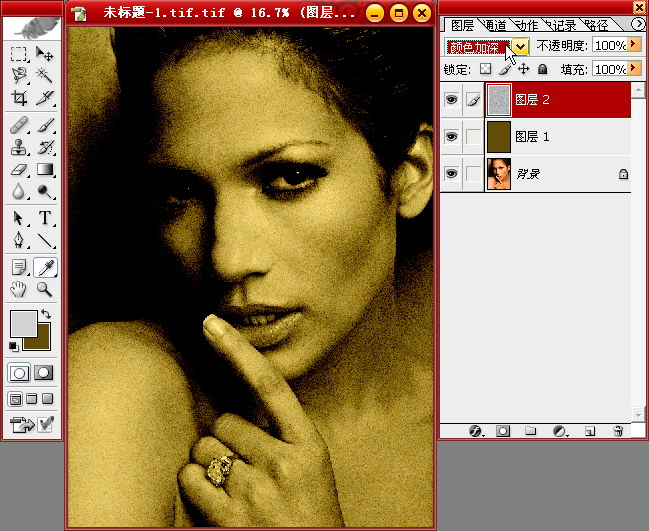Switch to Standard mode editing
Screen dimensions: 649x531
[19, 373]
